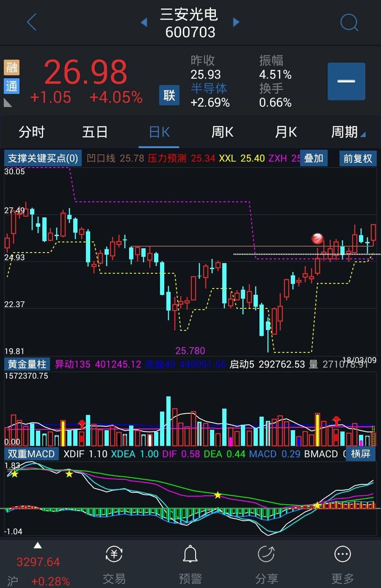Tap the 25.780 label under candlesticks
The width and height of the screenshot is (381, 588).
coord(190,351)
